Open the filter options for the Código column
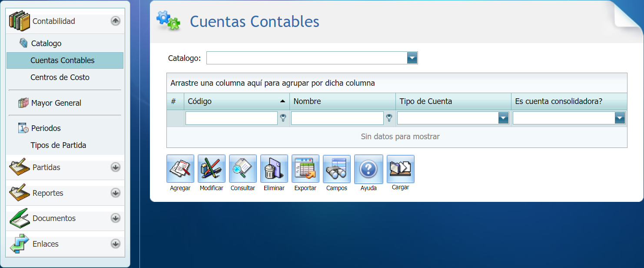The width and height of the screenshot is (644, 268). click(x=283, y=117)
